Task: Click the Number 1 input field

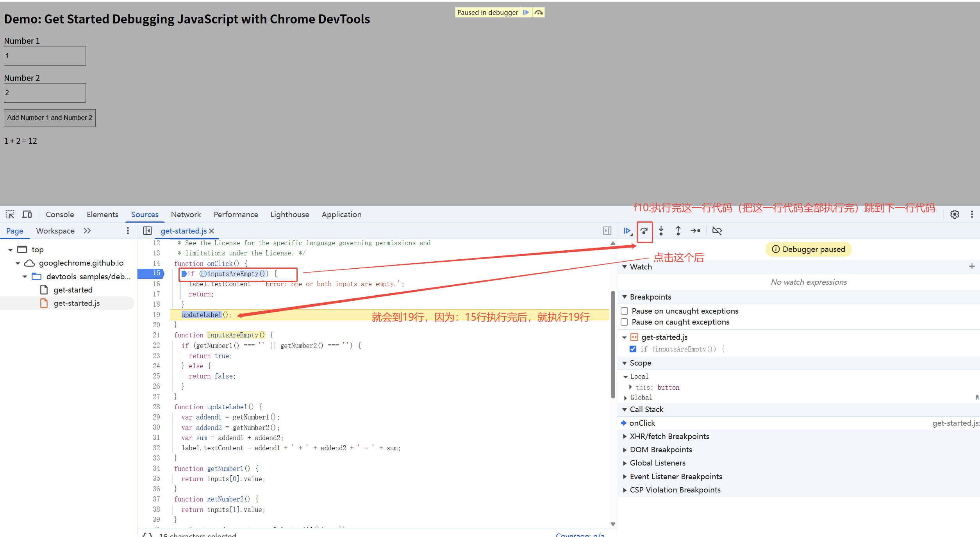Action: (x=45, y=56)
